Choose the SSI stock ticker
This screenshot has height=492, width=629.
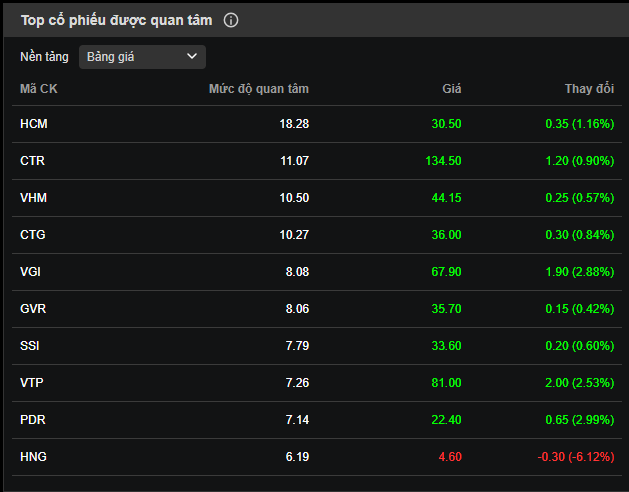[x=30, y=346]
